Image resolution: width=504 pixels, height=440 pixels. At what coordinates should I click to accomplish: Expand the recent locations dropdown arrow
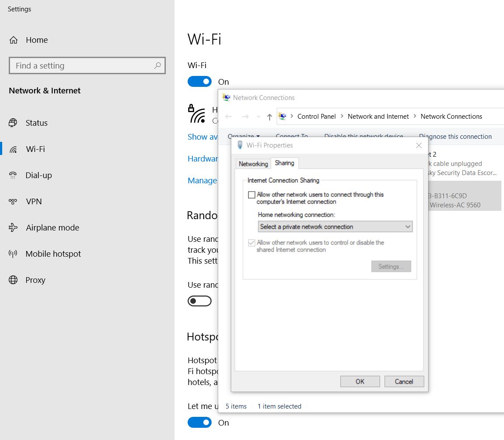(258, 117)
